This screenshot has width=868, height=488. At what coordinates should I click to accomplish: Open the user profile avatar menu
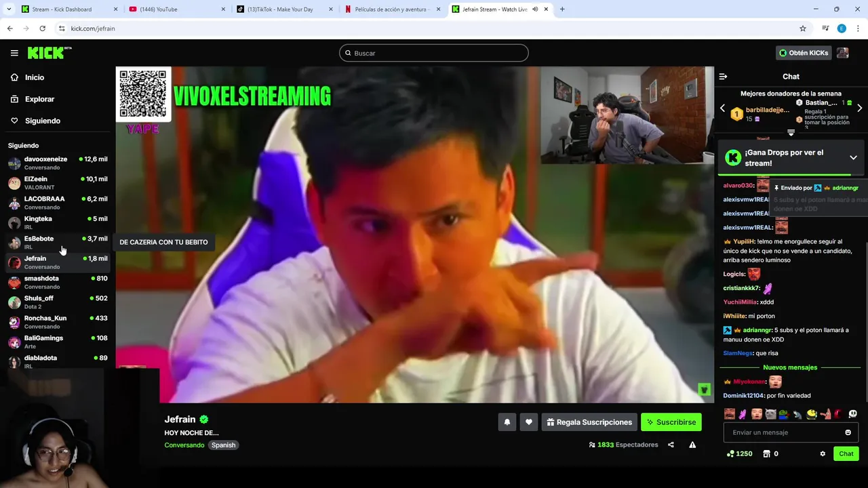pos(843,53)
